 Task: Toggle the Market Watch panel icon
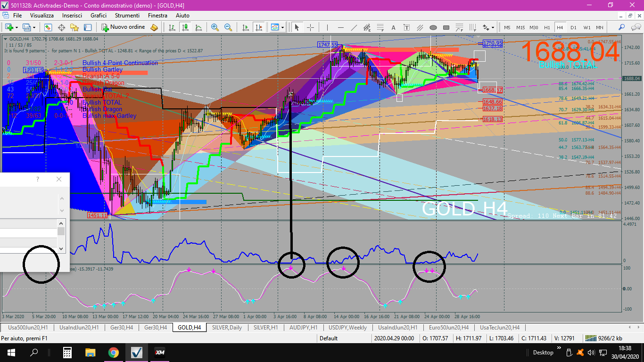(x=48, y=27)
